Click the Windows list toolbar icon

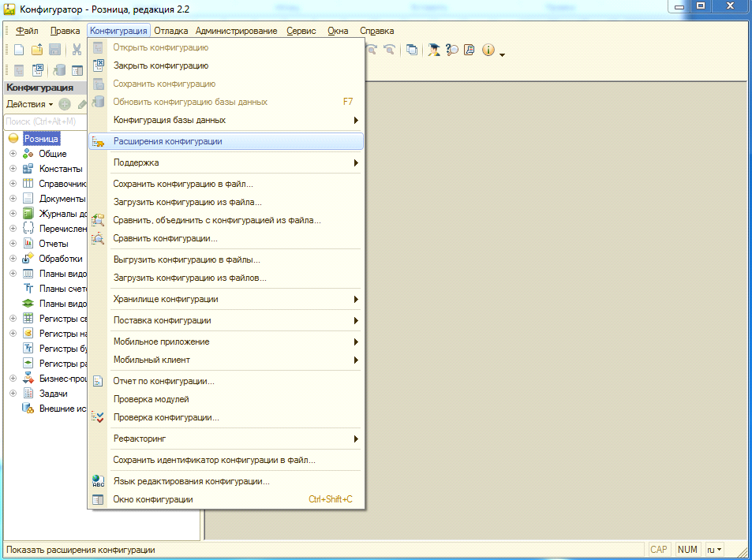411,50
